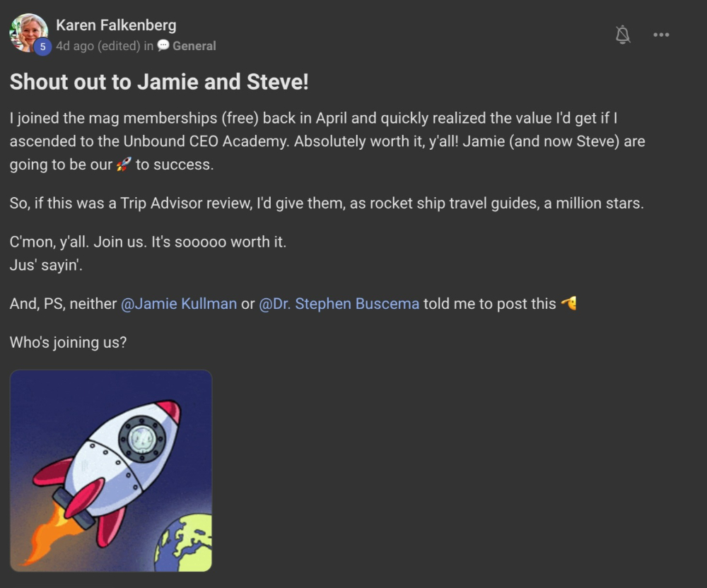
Task: Click the "4d ago (edited)" timestamp
Action: click(x=98, y=46)
